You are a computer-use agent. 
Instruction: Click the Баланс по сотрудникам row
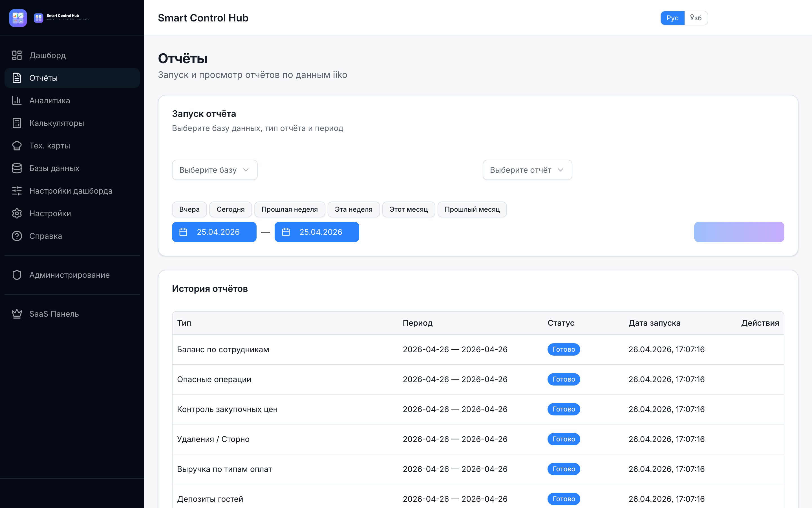(x=478, y=349)
